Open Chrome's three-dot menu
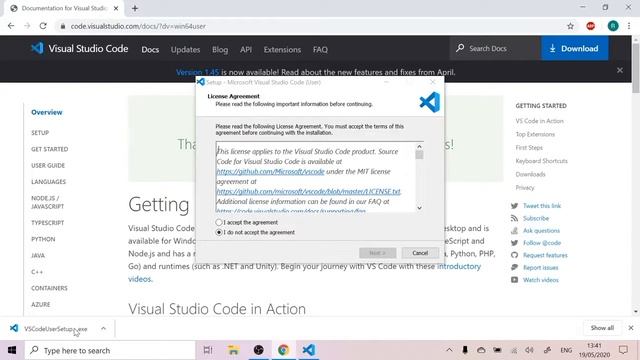 (629, 26)
